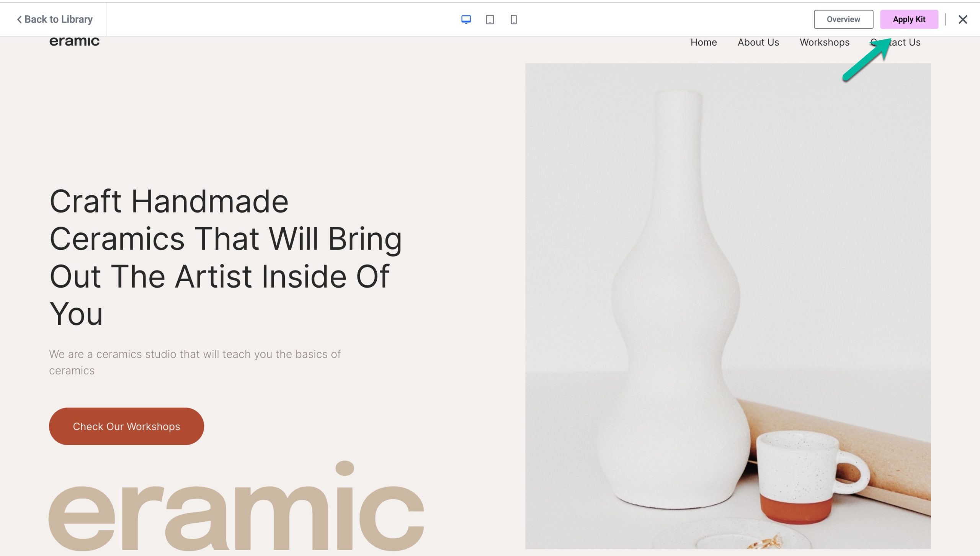980x556 pixels.
Task: Click the Craft Handmade Ceramics headline
Action: point(226,257)
